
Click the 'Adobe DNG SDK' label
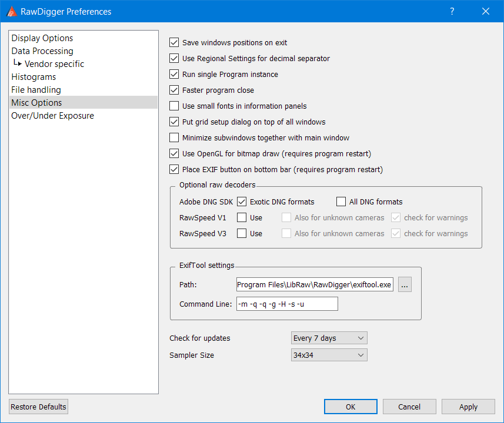[x=206, y=202]
